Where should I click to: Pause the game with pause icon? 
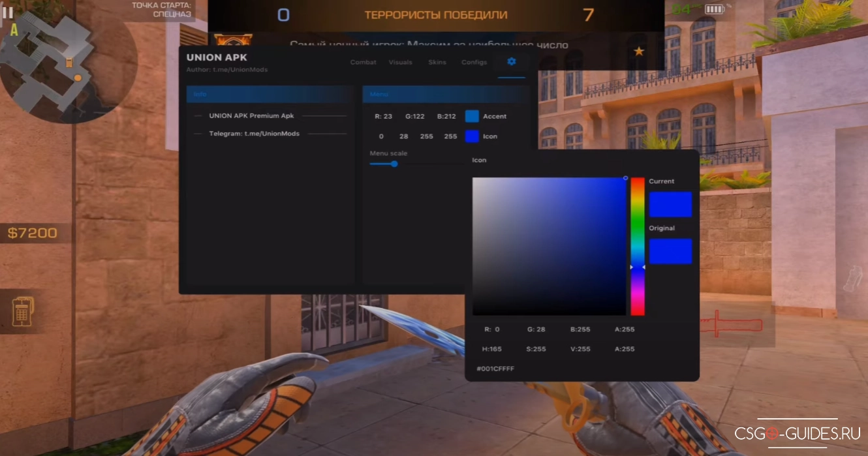click(8, 12)
